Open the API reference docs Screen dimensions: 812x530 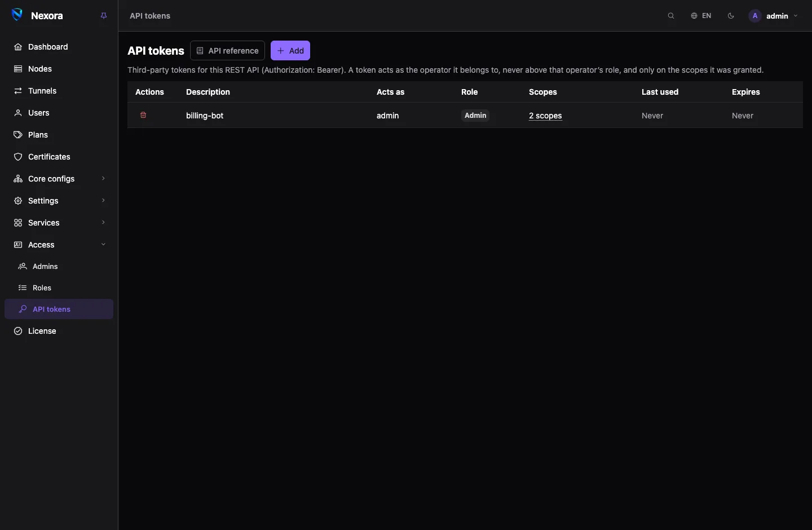click(227, 51)
